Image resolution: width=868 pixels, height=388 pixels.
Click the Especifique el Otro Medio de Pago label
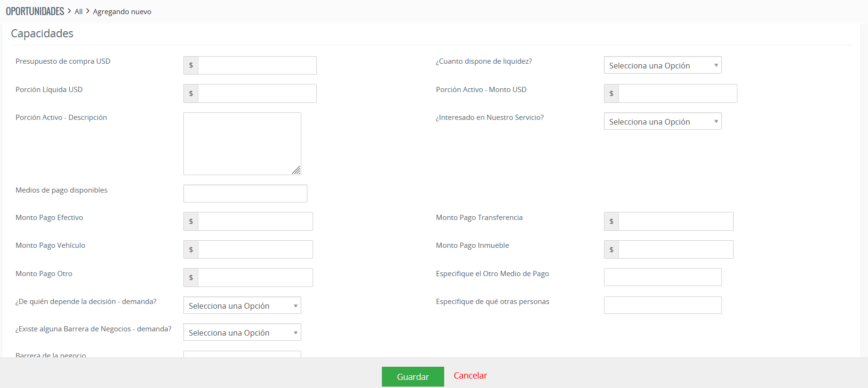coord(492,274)
